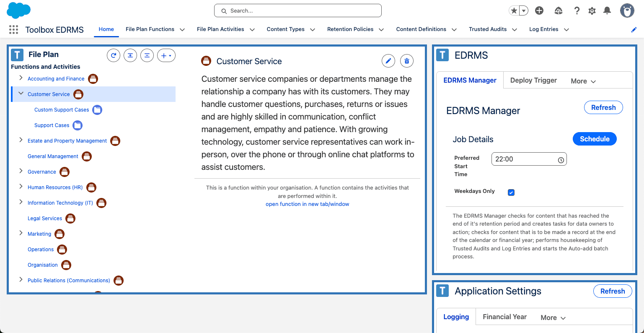
Task: Select the EDRMS Manager tab
Action: [x=470, y=80]
